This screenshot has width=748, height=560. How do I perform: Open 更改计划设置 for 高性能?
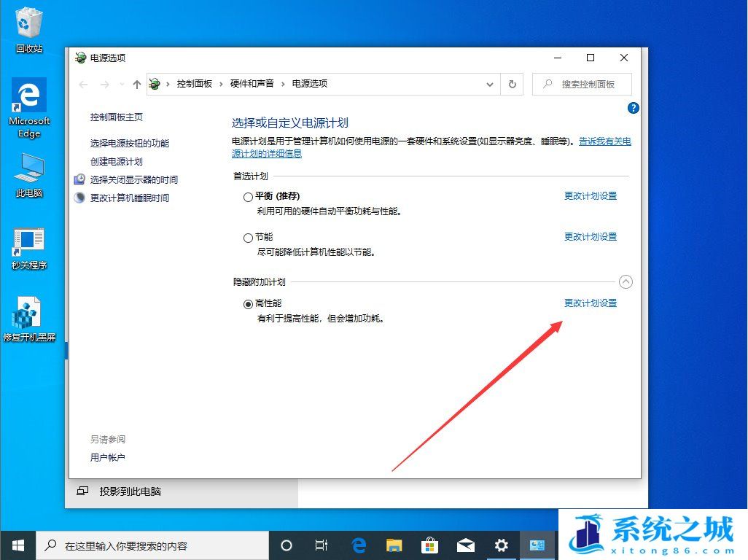(x=591, y=303)
